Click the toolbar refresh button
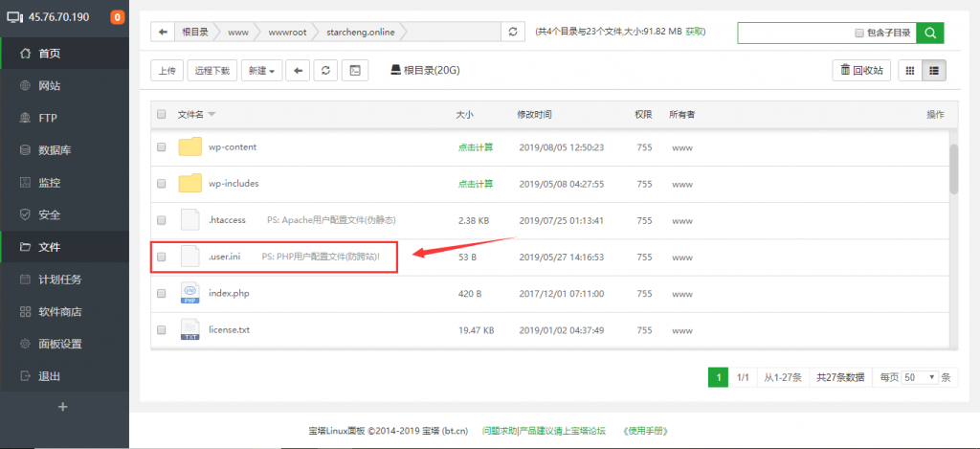The height and width of the screenshot is (449, 980). pyautogui.click(x=325, y=71)
